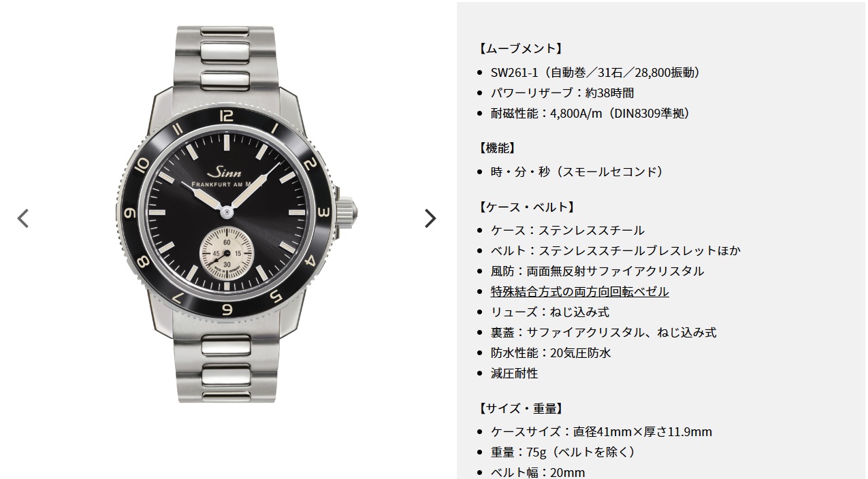Click the パワーリザーブ:約38時間 line

(562, 93)
